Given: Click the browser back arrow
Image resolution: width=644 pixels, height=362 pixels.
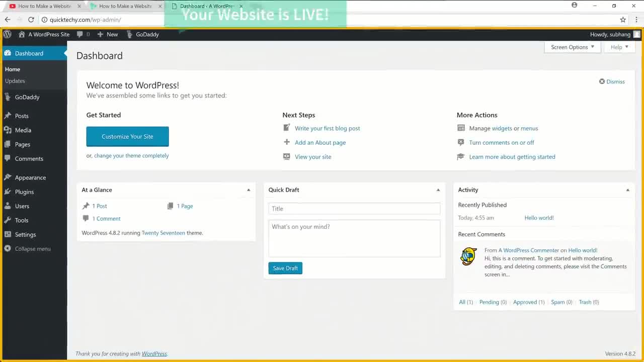Looking at the screenshot, I should [x=8, y=20].
